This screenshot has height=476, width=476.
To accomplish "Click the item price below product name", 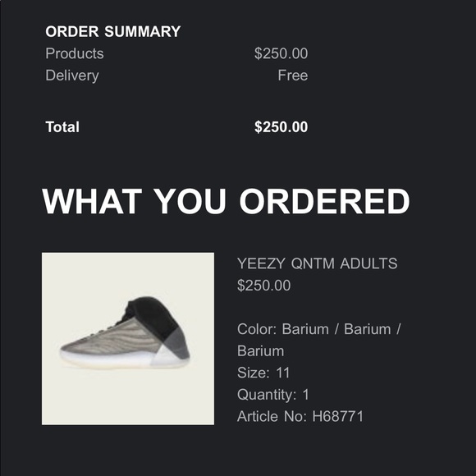I will [263, 286].
